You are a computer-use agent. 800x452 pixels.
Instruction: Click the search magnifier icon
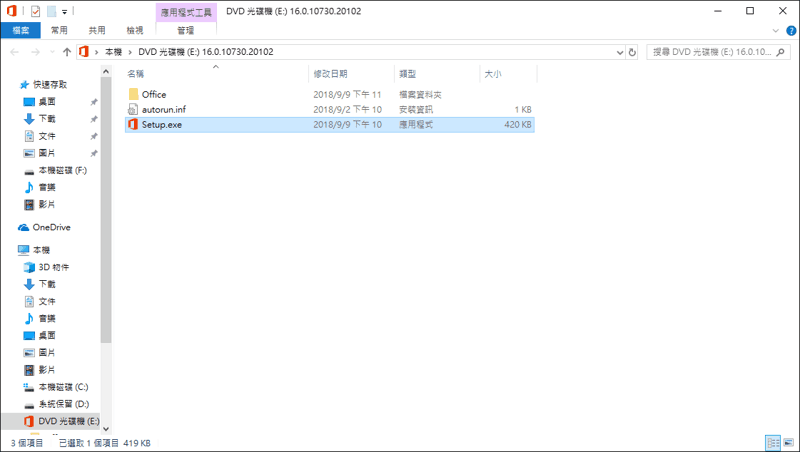(x=780, y=52)
